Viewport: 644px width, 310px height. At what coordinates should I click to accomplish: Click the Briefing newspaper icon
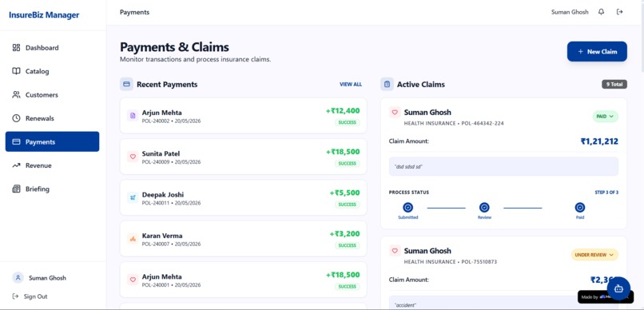coord(16,189)
